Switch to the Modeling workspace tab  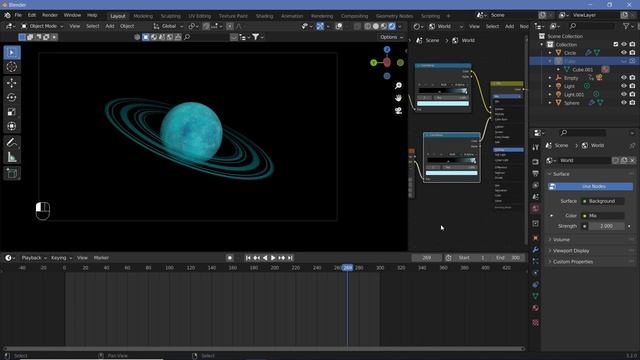click(x=143, y=16)
